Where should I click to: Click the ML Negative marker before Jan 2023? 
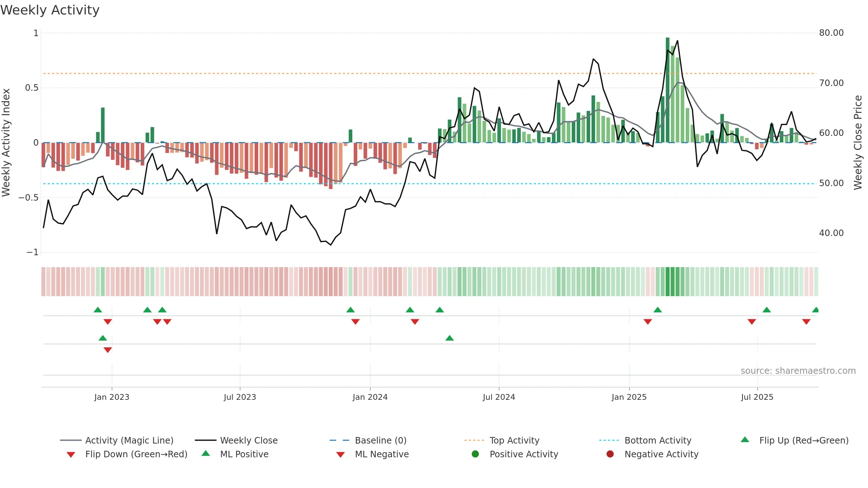coord(108,350)
